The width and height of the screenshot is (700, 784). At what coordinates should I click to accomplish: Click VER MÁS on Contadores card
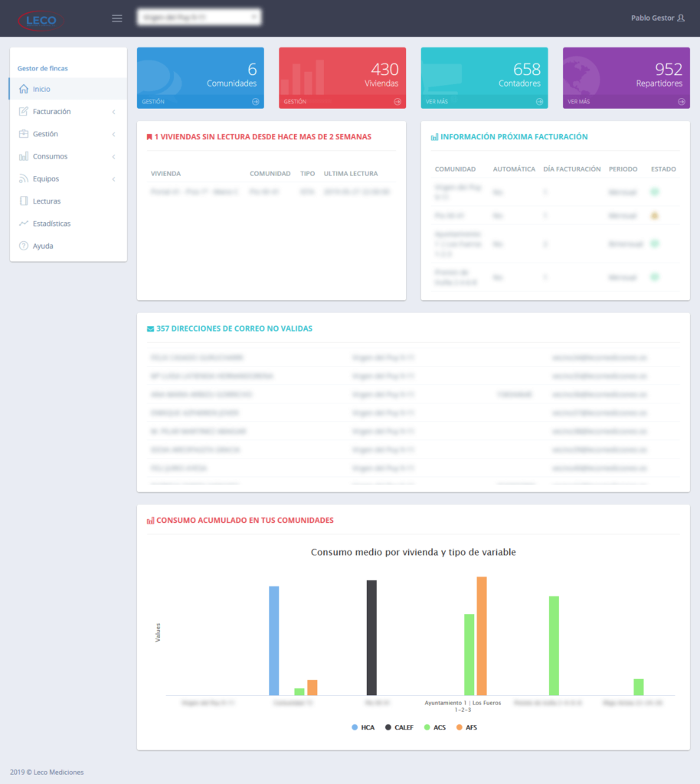coord(437,101)
